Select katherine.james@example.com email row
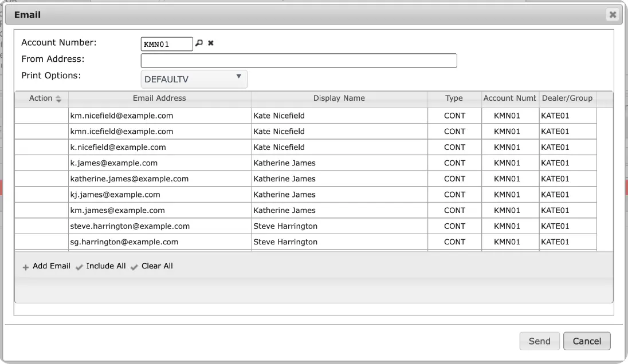Image resolution: width=628 pixels, height=364 pixels. pyautogui.click(x=305, y=179)
